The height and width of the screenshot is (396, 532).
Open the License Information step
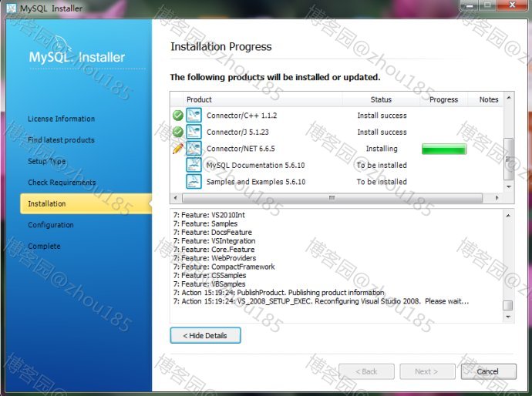(62, 119)
